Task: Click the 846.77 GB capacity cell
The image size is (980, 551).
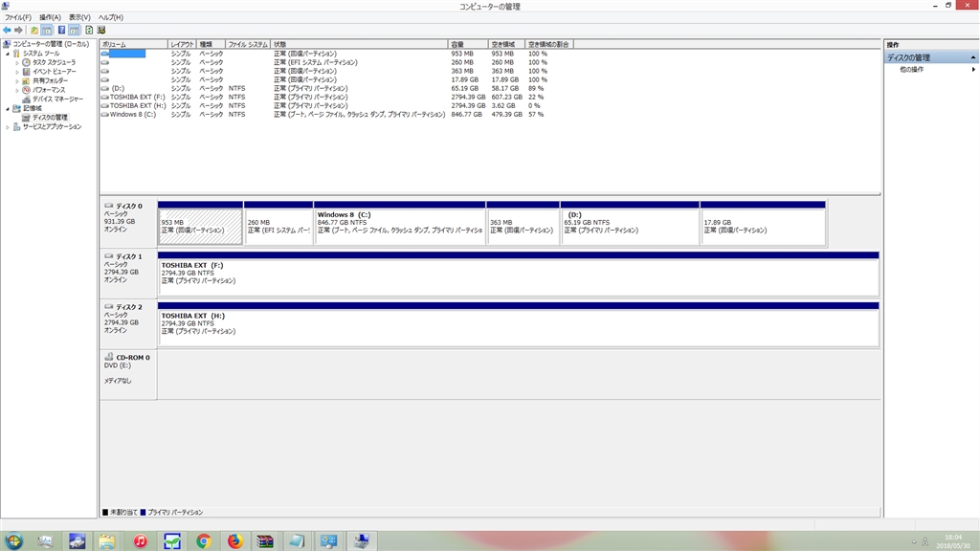Action: coord(466,115)
